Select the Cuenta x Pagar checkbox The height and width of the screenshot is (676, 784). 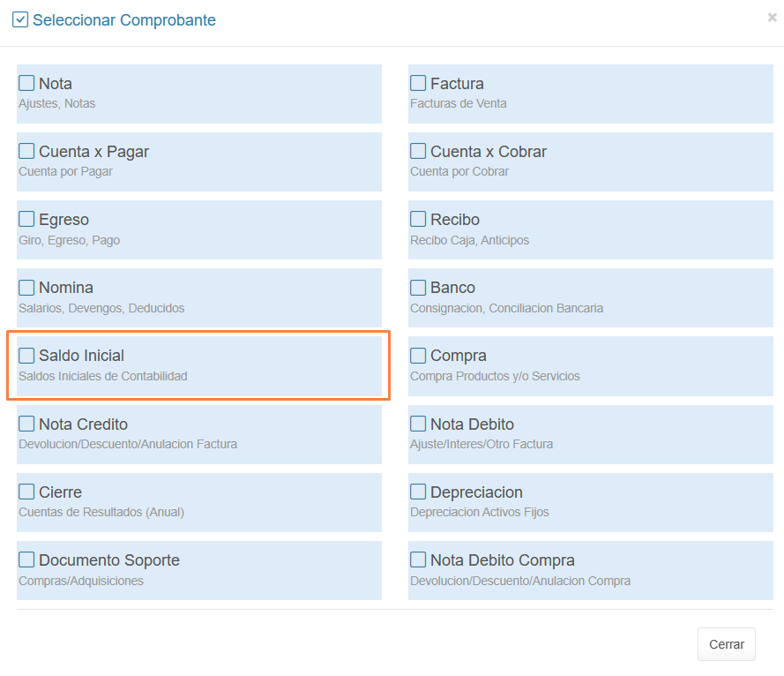point(26,152)
